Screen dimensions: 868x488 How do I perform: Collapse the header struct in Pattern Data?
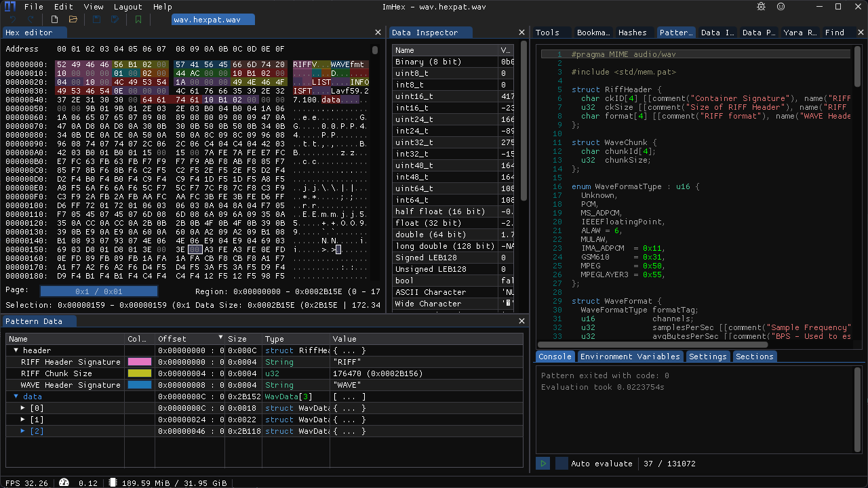[x=15, y=350]
